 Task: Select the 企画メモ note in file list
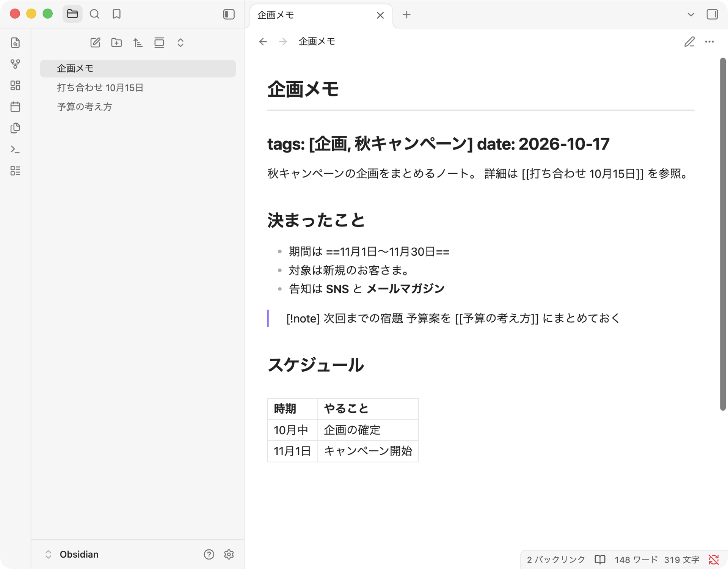138,68
